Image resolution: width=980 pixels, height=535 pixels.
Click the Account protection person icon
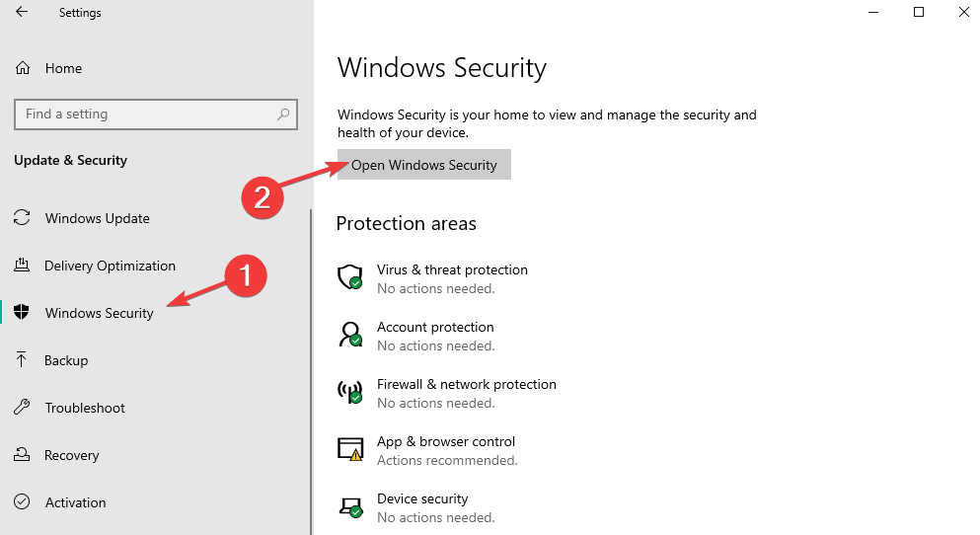pyautogui.click(x=350, y=334)
